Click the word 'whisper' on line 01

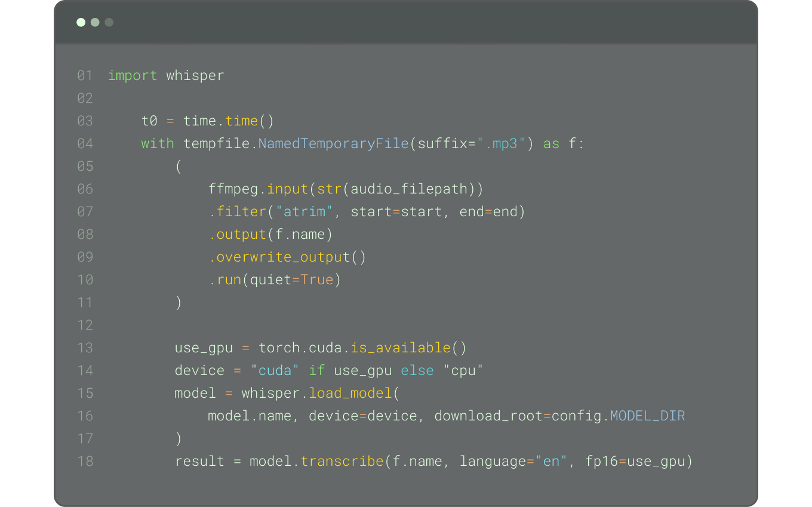click(195, 76)
